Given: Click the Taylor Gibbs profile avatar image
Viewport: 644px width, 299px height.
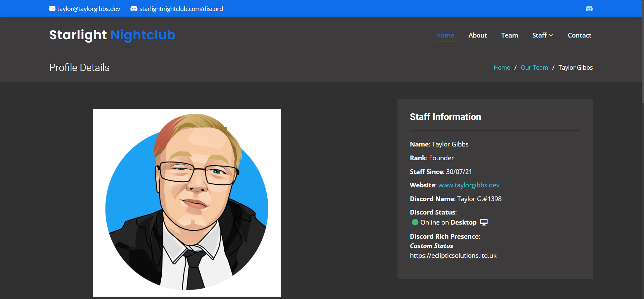Looking at the screenshot, I should pyautogui.click(x=187, y=203).
